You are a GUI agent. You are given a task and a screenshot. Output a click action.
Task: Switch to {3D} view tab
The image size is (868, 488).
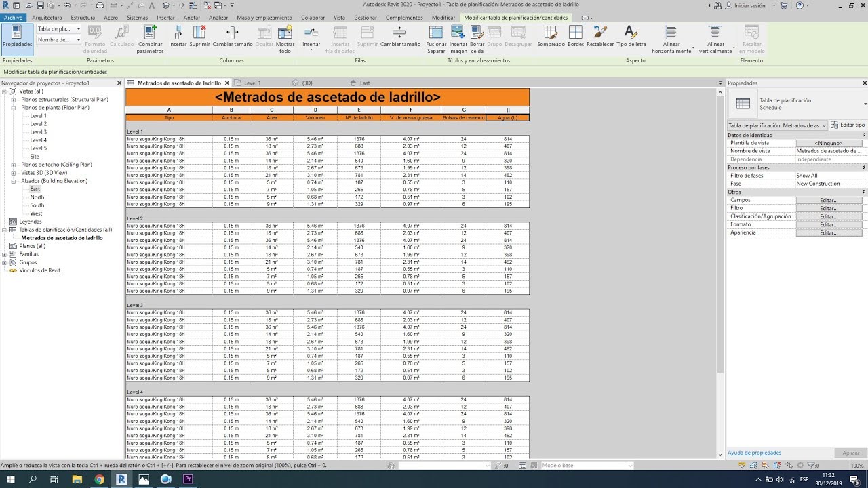point(307,83)
